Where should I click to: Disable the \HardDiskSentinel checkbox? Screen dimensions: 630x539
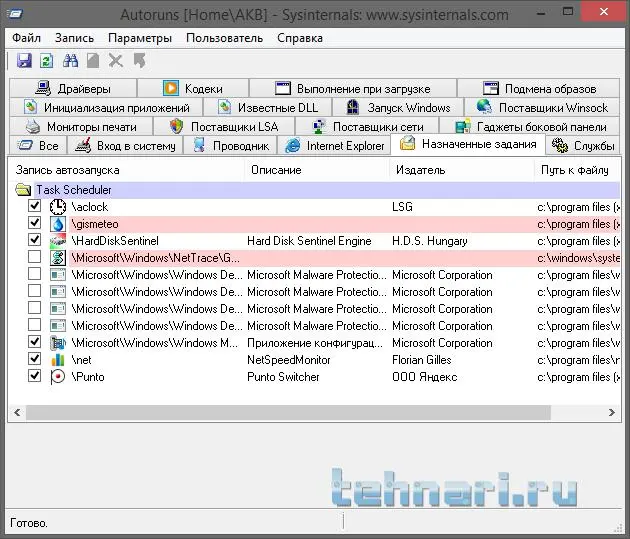click(35, 240)
